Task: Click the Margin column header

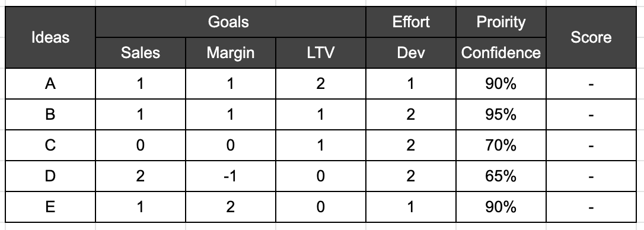Action: [231, 53]
